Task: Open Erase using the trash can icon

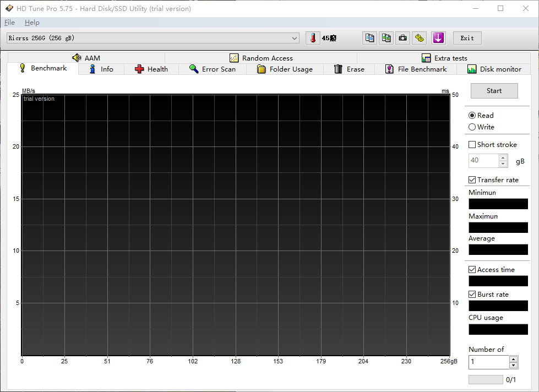Action: pos(337,69)
